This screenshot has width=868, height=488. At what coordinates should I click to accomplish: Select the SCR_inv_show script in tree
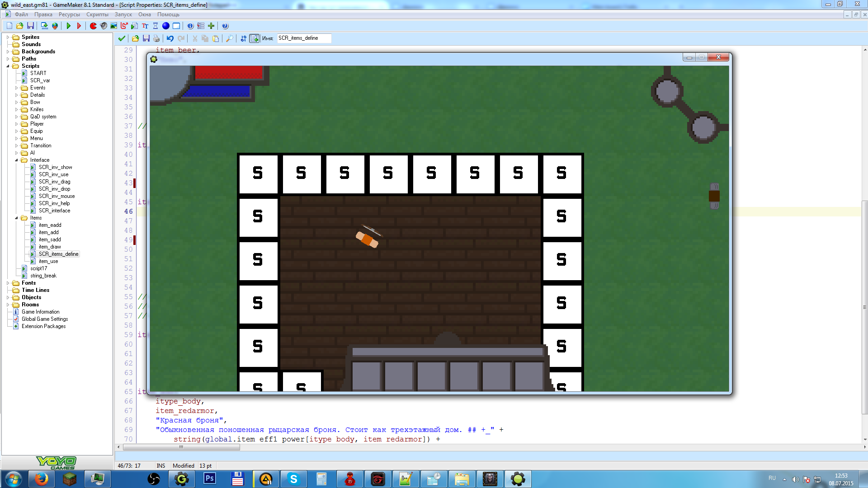click(55, 167)
